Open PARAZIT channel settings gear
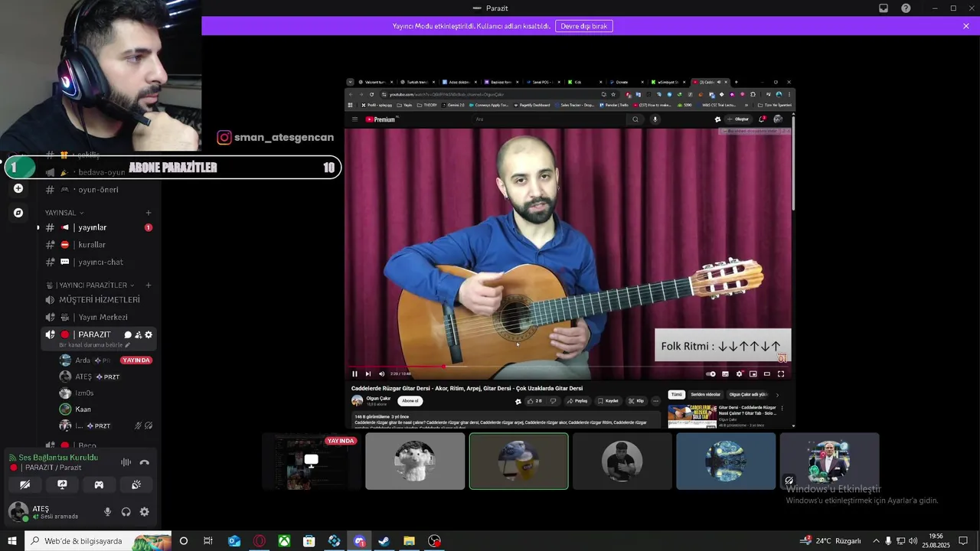Screen dimensions: 980x551 [x=149, y=334]
